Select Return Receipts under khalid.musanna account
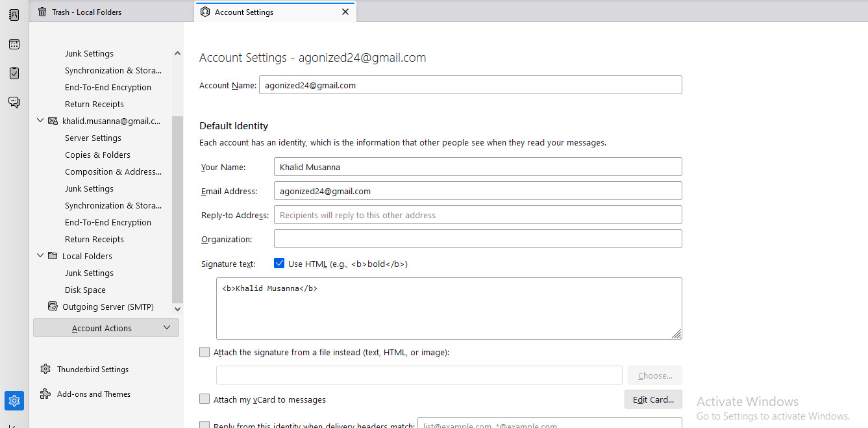The width and height of the screenshot is (868, 428). point(94,239)
